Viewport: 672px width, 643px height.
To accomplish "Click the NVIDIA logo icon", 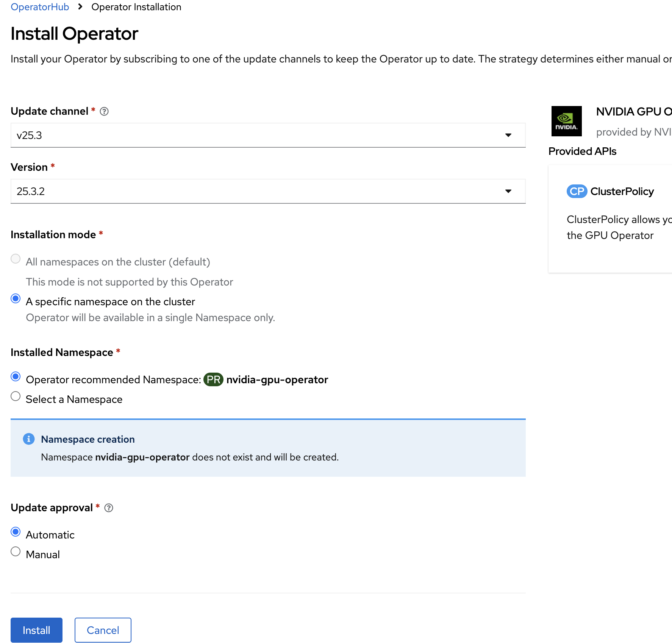I will coord(566,121).
